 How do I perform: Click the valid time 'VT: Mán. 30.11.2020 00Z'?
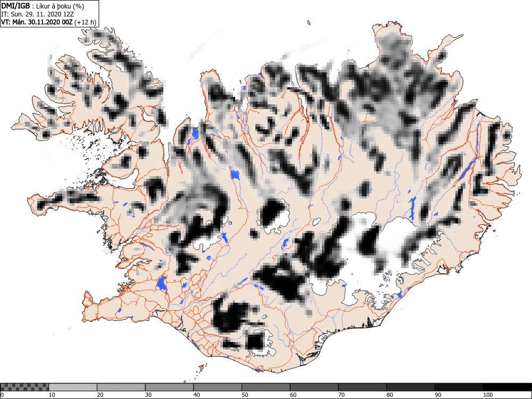coord(37,22)
